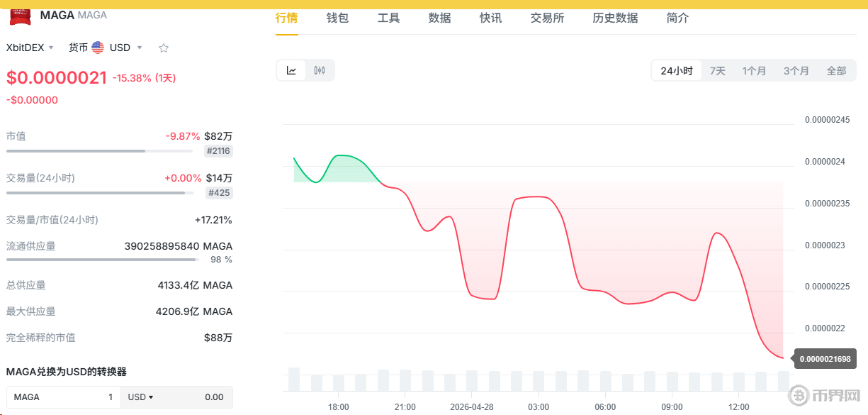Open the 工具 tab
Image resolution: width=868 pixels, height=415 pixels.
pos(388,18)
